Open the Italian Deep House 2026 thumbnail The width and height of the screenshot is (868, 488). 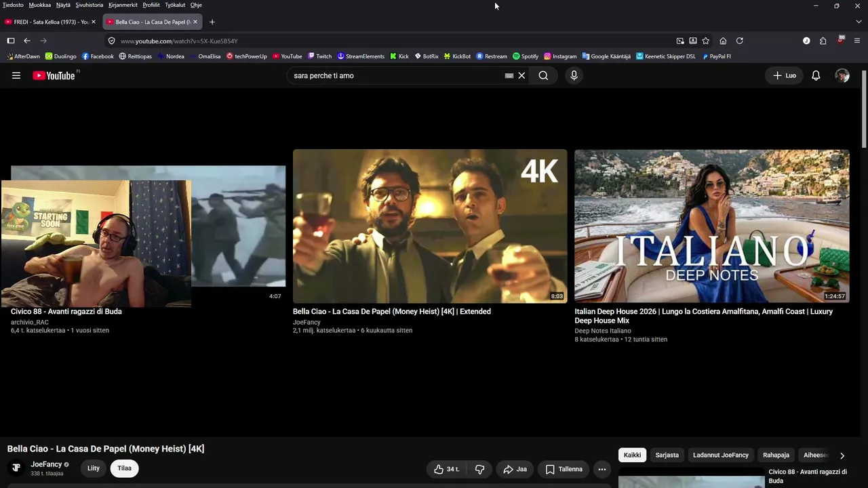tap(712, 226)
